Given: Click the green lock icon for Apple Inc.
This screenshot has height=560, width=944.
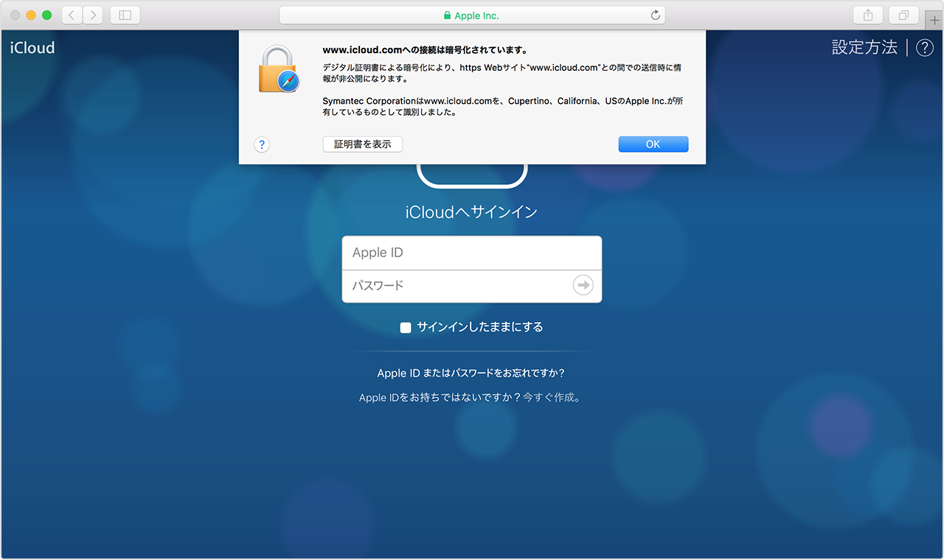Looking at the screenshot, I should (446, 15).
